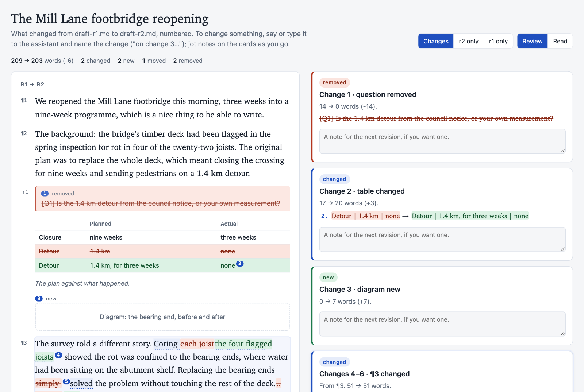This screenshot has height=392, width=584.
Task: Click the 'removed' tag on Change 1 card
Action: coord(334,82)
